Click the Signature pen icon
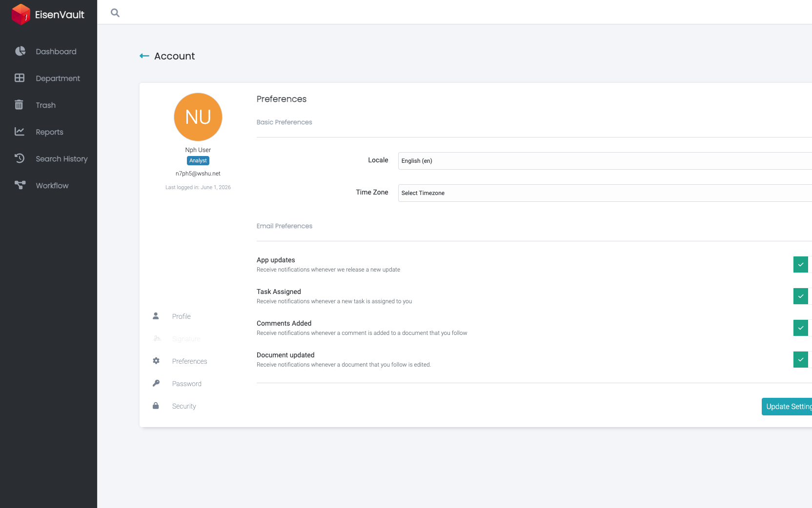Viewport: 812px width, 508px height. 157,338
